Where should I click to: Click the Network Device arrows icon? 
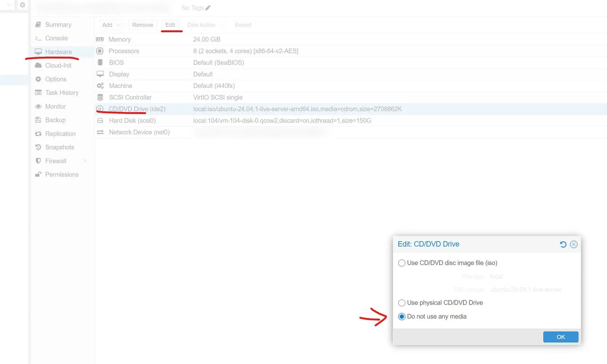pos(100,132)
